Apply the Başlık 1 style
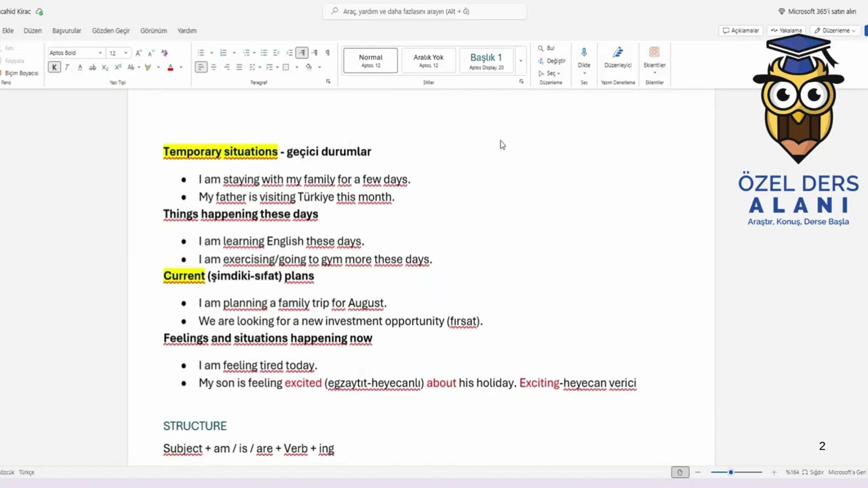 tap(486, 60)
